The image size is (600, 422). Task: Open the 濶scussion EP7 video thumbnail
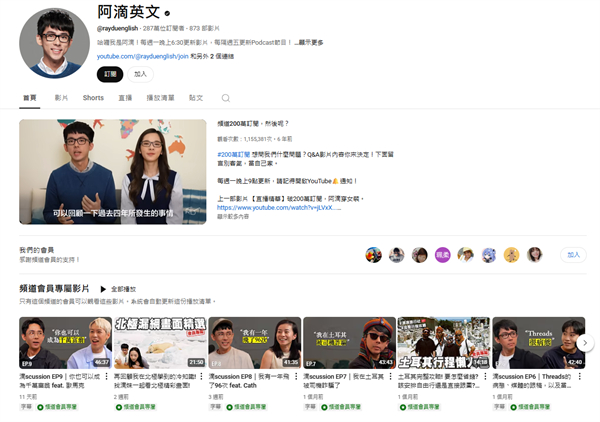click(349, 343)
